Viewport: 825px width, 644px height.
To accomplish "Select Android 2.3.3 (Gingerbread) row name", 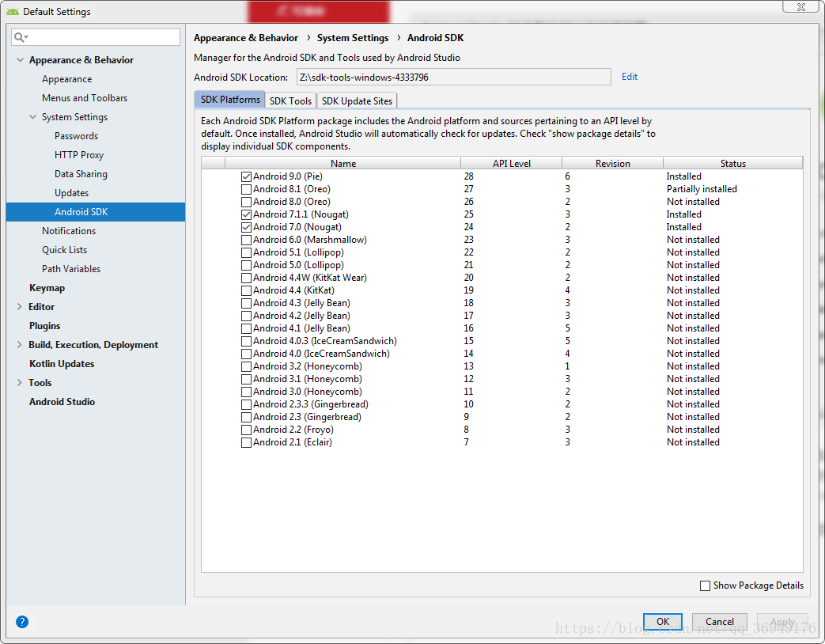I will [310, 404].
